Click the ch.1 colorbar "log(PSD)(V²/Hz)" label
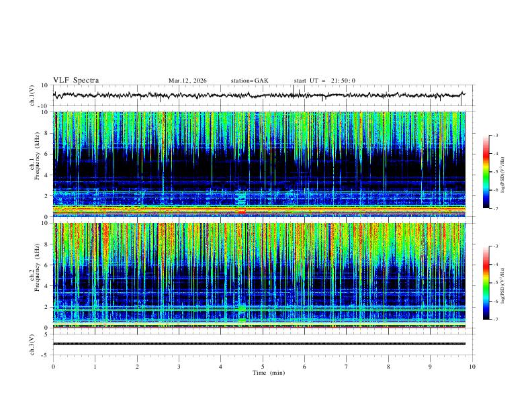 (503, 175)
